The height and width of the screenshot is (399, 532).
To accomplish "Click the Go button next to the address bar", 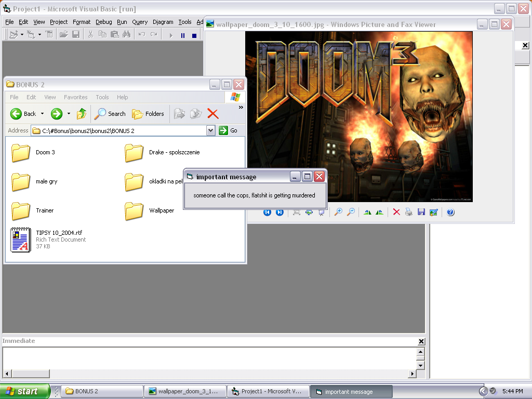I will click(x=228, y=130).
